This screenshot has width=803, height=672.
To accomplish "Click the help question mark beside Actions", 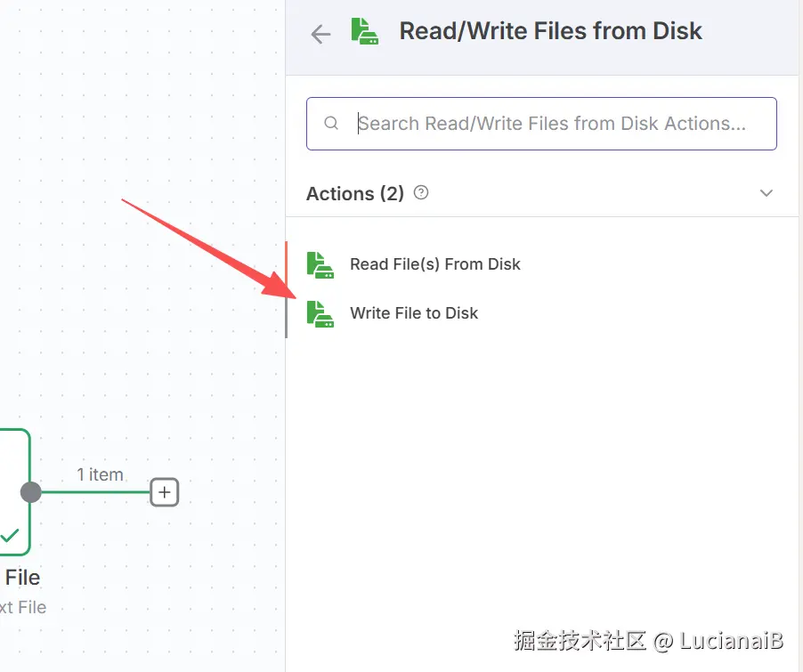I will (x=421, y=192).
